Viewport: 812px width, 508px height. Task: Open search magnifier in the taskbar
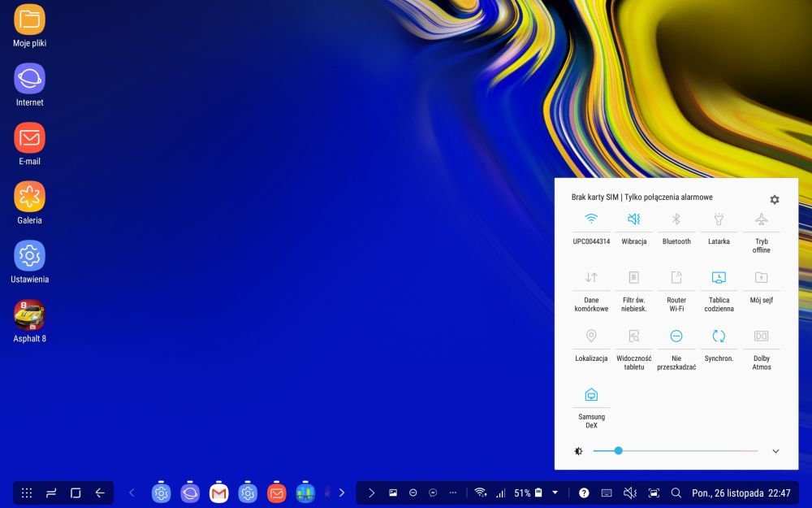[676, 493]
